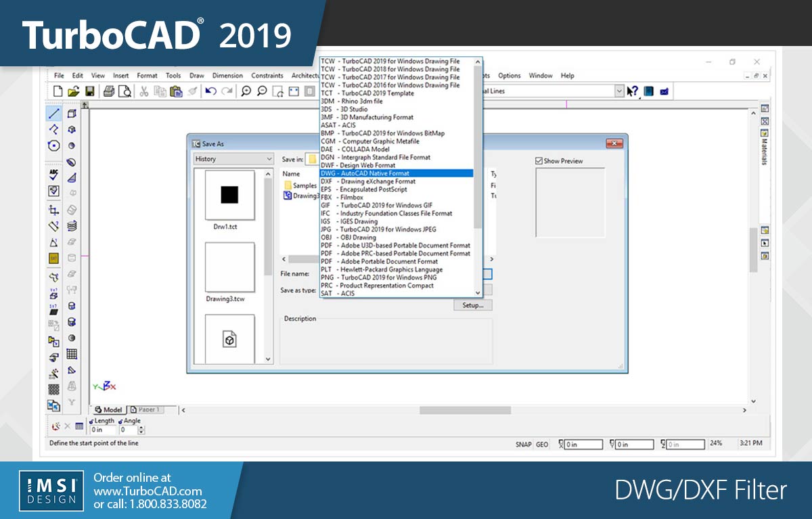The width and height of the screenshot is (812, 519).
Task: Select the 3D Box tool
Action: (72, 114)
